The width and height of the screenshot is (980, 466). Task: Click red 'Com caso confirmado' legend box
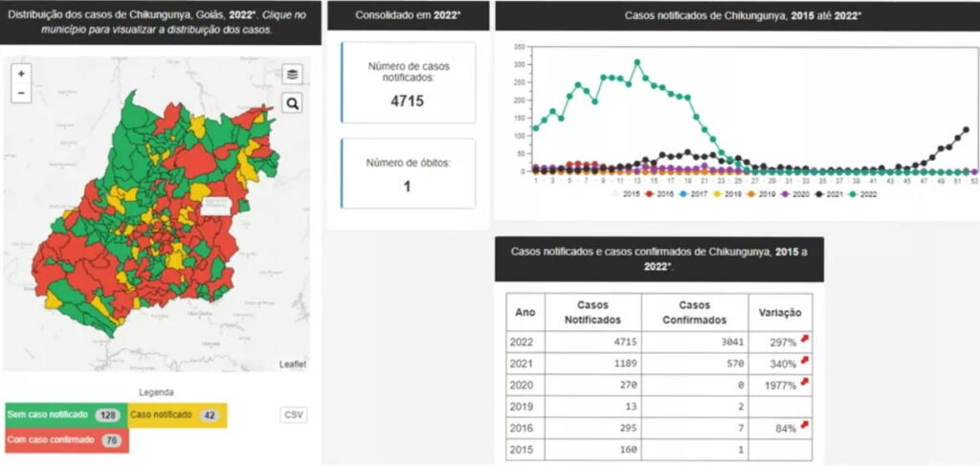pyautogui.click(x=66, y=440)
